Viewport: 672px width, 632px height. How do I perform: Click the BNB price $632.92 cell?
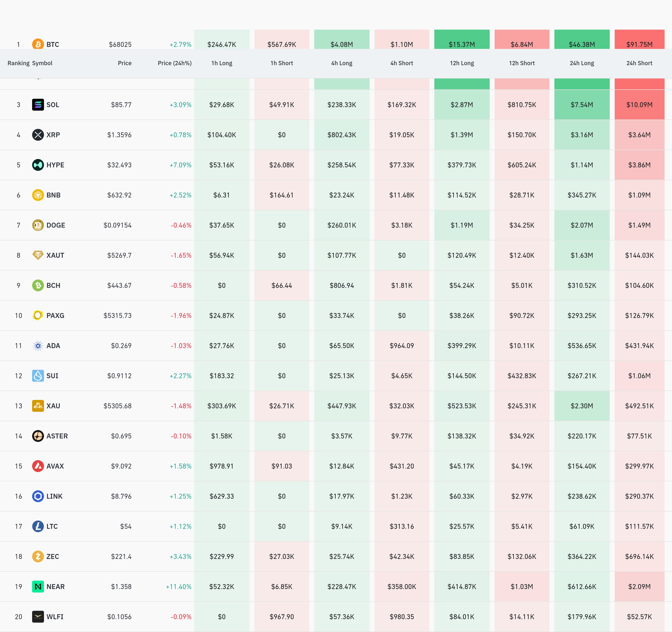(x=119, y=195)
